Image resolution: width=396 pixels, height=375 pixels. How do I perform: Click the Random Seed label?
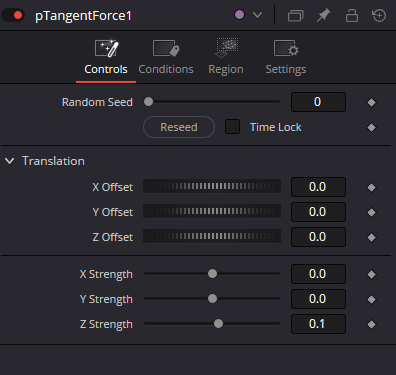click(x=97, y=102)
